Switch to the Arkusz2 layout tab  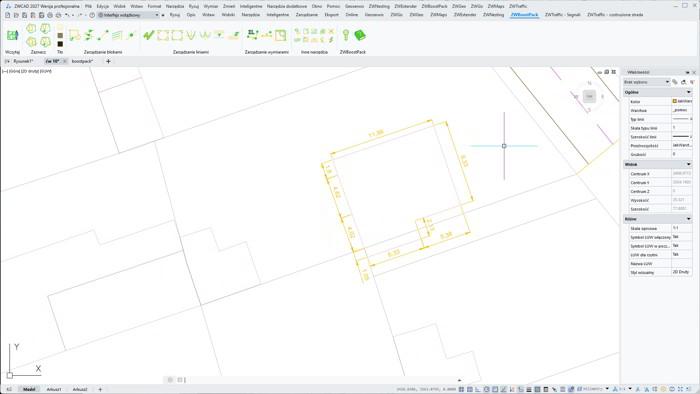click(x=80, y=390)
